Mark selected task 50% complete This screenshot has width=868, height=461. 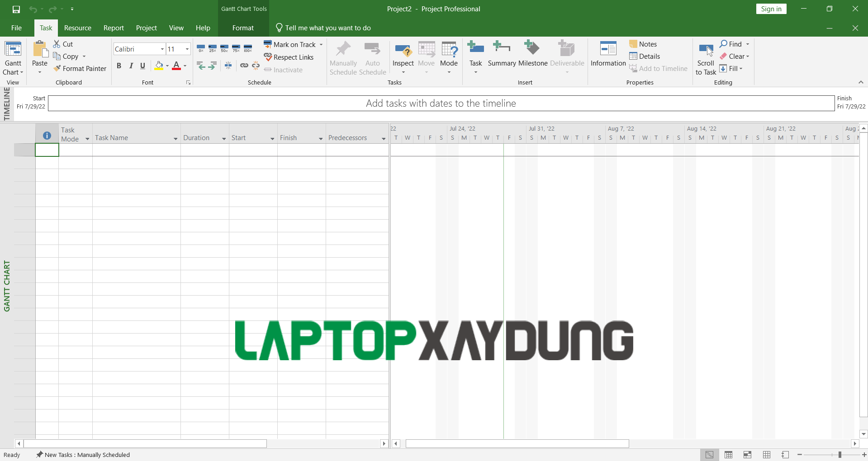click(x=224, y=48)
